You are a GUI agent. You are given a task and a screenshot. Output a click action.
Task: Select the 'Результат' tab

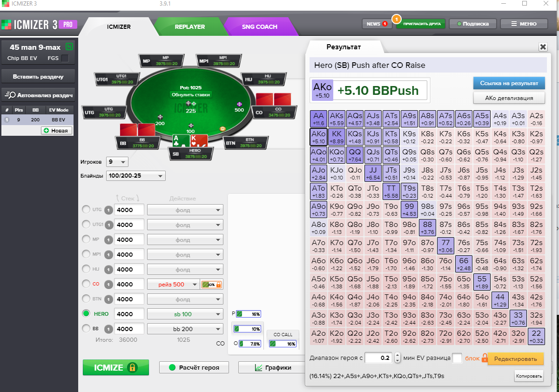pyautogui.click(x=343, y=47)
